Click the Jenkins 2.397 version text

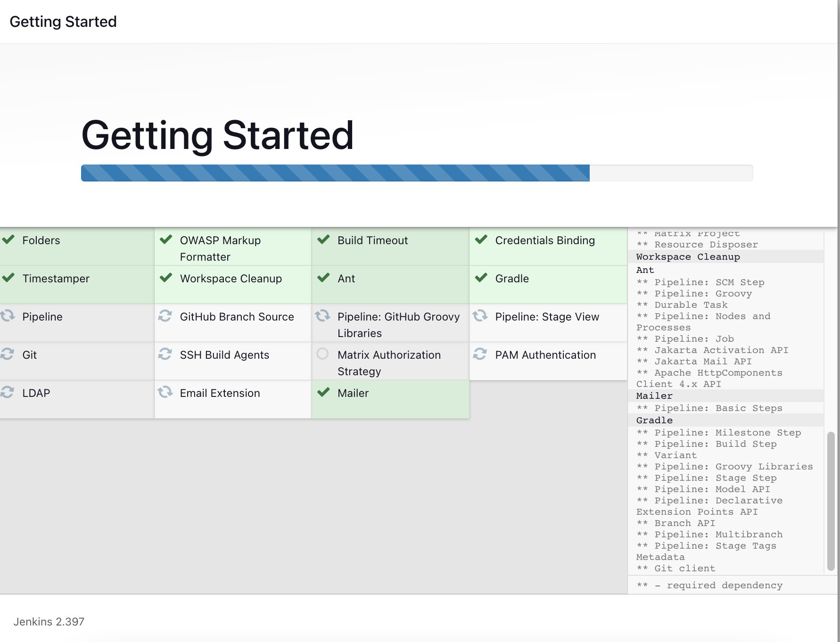tap(49, 622)
